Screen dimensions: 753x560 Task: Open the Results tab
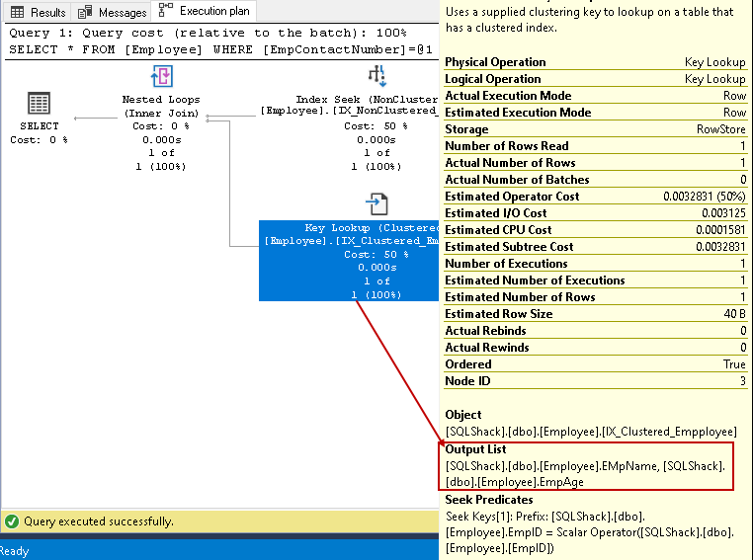click(x=38, y=12)
